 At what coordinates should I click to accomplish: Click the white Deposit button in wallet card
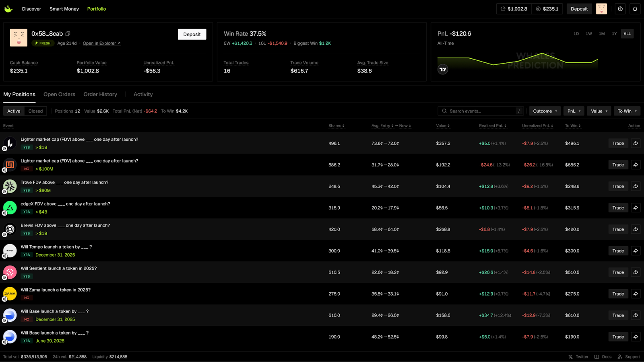pos(192,35)
